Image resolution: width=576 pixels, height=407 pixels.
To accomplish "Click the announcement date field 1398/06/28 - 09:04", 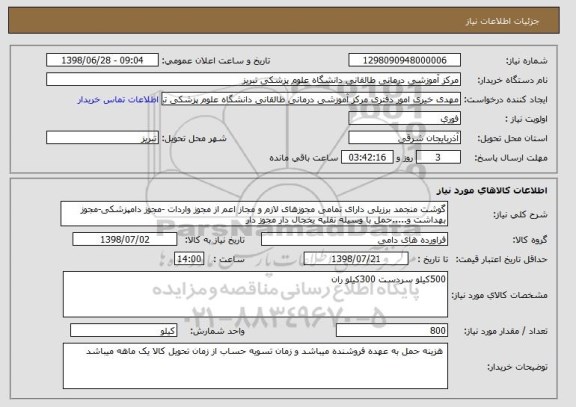I will pyautogui.click(x=102, y=60).
